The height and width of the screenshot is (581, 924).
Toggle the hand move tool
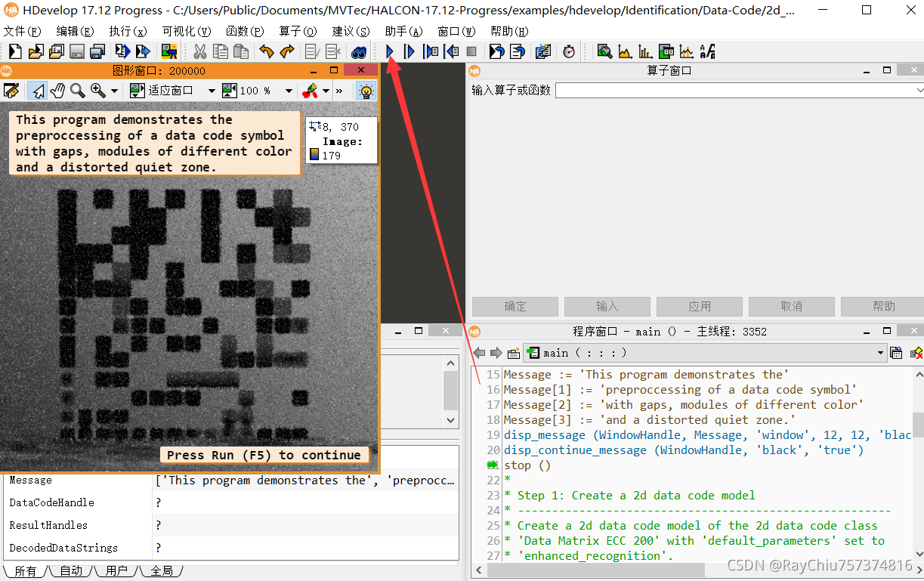click(57, 91)
